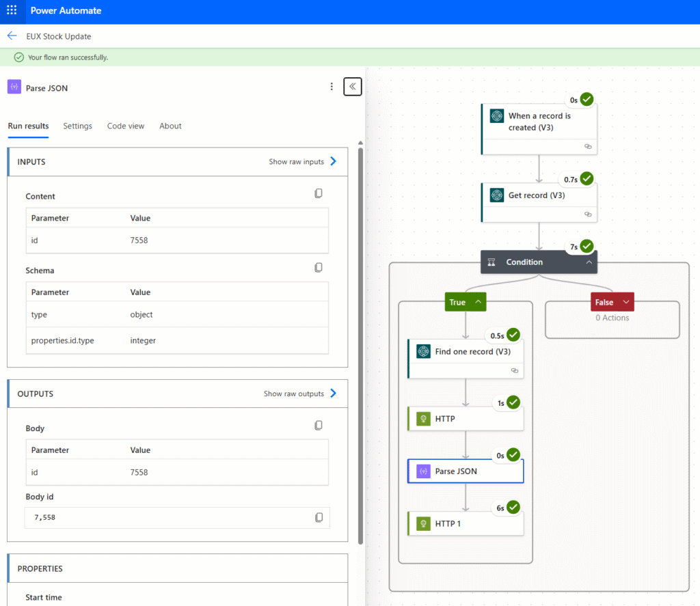Image resolution: width=700 pixels, height=606 pixels.
Task: Copy the Schema input table
Action: point(319,267)
